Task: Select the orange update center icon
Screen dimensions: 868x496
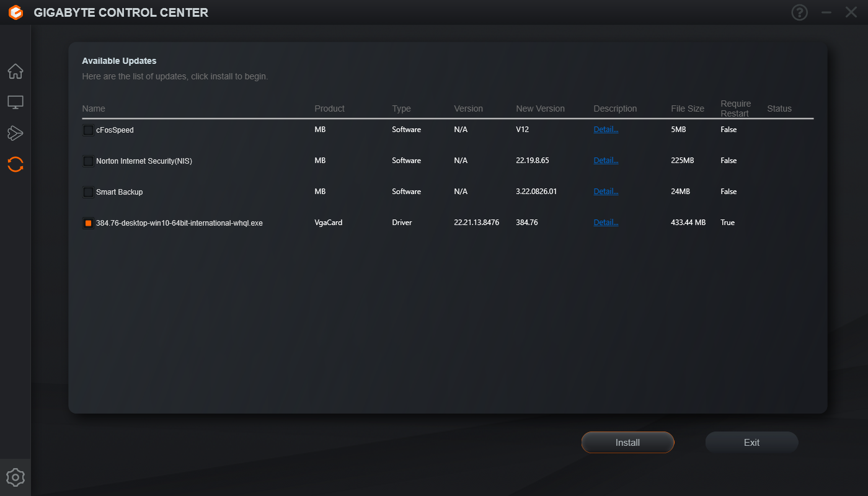Action: tap(15, 164)
